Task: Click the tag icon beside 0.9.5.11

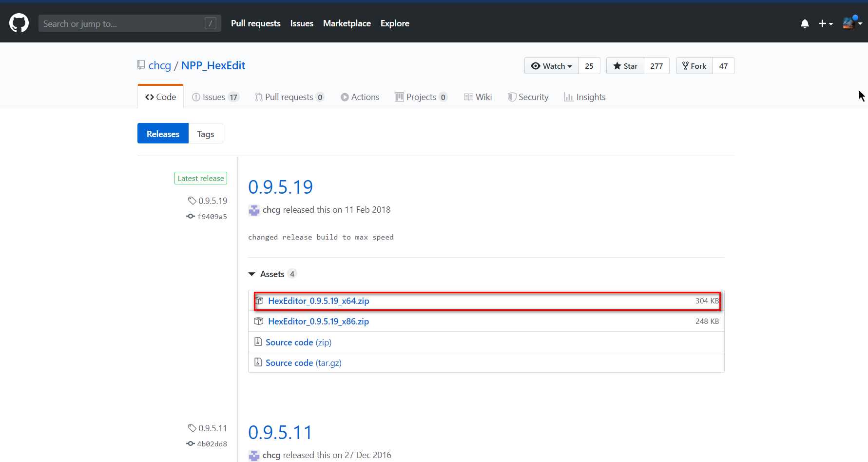Action: point(192,428)
